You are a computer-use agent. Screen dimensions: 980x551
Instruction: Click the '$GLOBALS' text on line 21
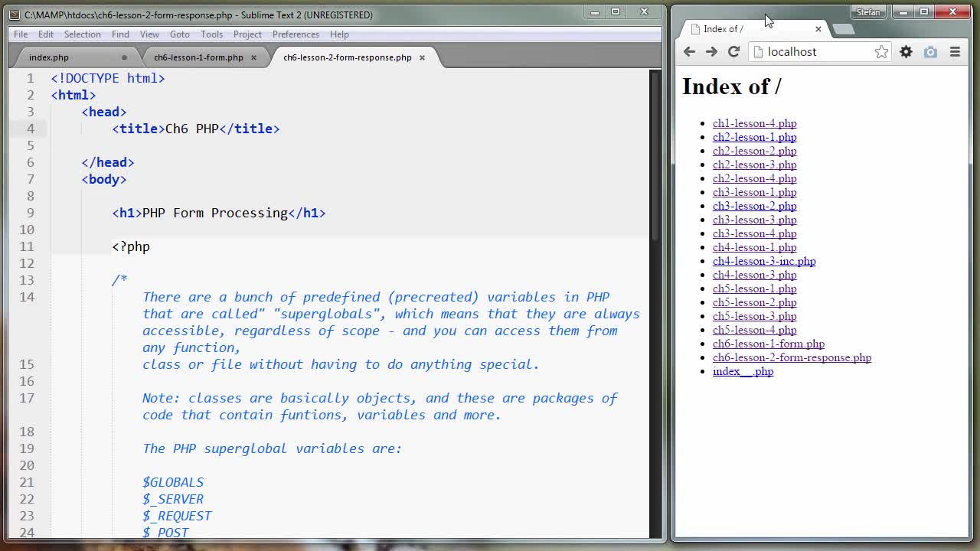tap(173, 482)
